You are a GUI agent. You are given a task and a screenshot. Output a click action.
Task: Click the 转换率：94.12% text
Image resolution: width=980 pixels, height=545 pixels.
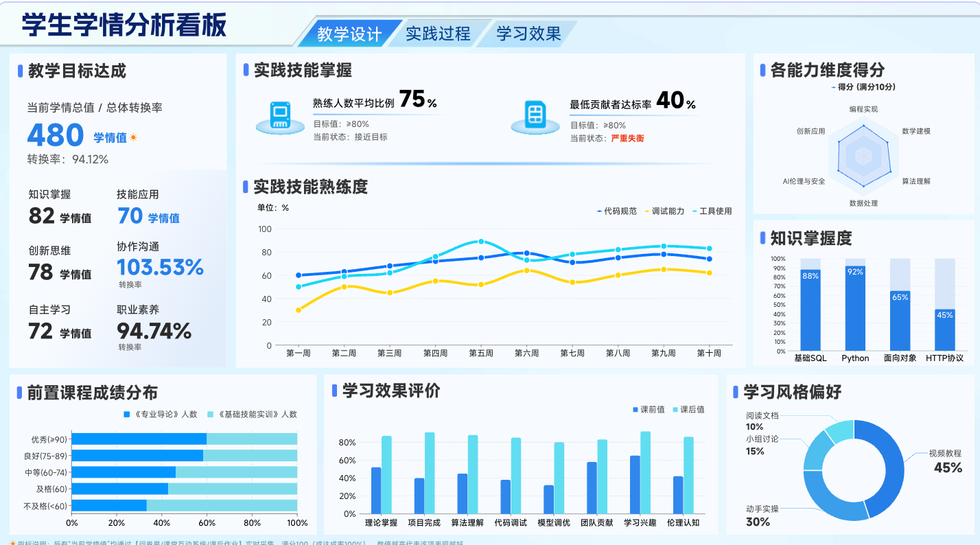coord(68,159)
